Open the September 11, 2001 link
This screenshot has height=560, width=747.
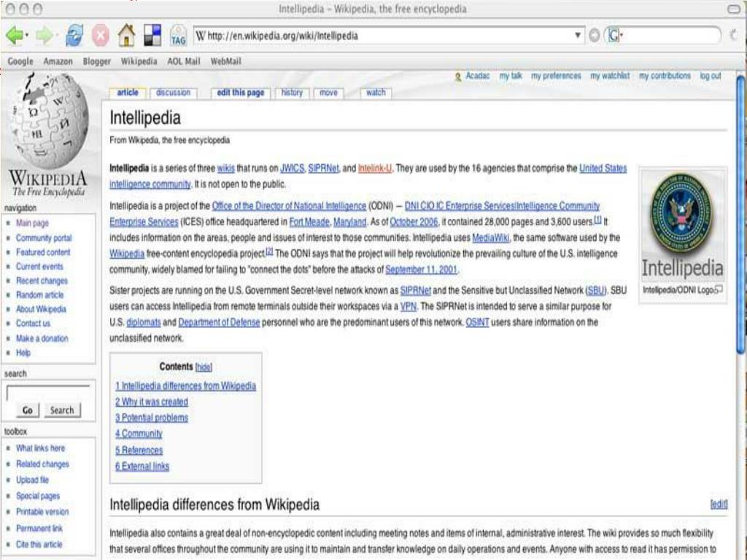(x=421, y=270)
